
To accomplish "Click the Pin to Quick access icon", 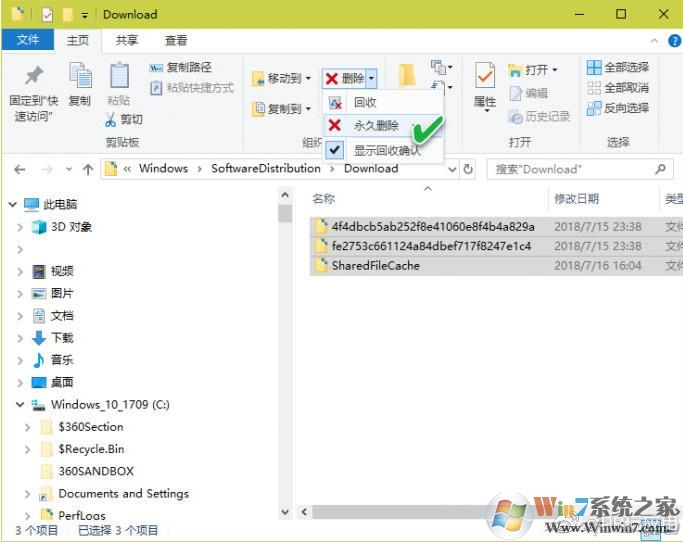I will [x=34, y=75].
